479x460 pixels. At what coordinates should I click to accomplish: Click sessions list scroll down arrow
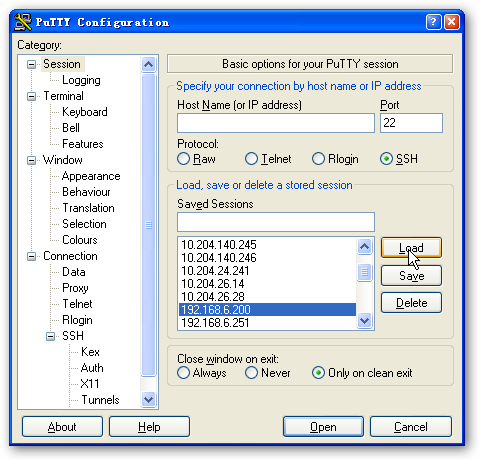[364, 321]
